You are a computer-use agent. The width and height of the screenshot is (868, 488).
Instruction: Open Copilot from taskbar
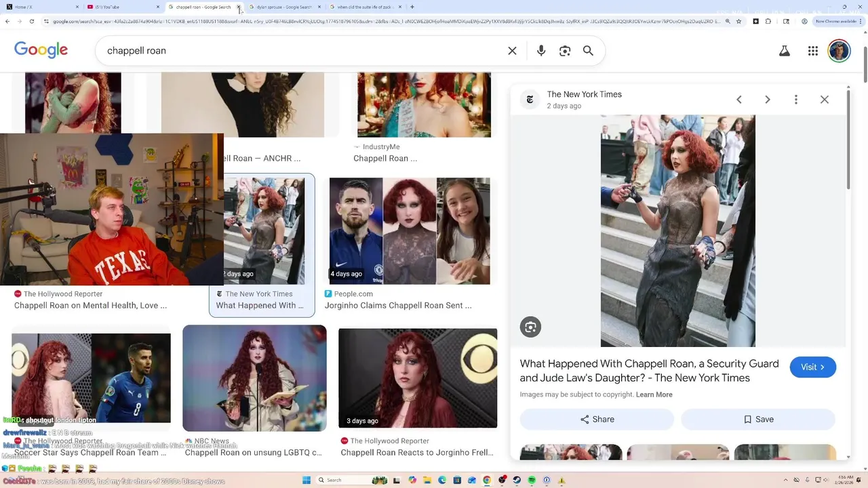point(412,480)
